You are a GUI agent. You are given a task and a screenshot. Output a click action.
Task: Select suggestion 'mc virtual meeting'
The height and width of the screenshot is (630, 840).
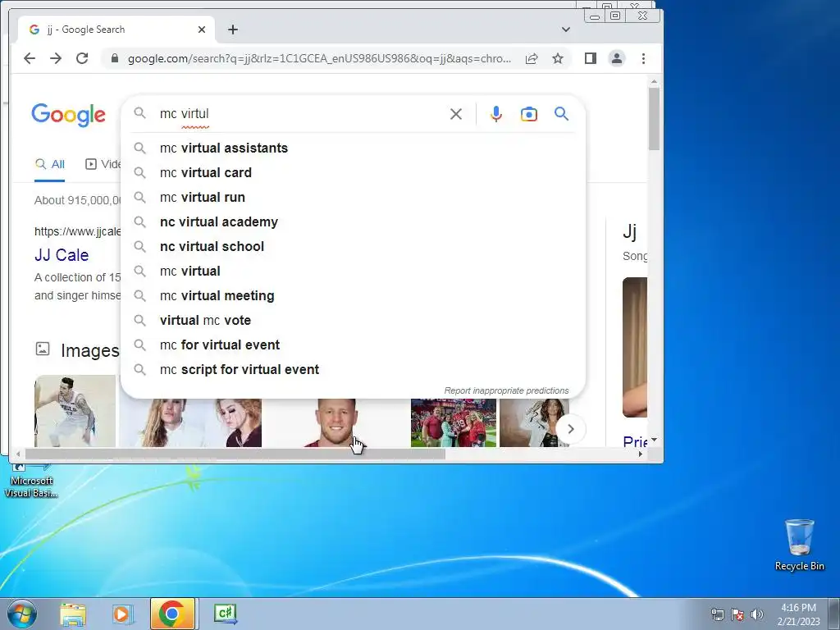pyautogui.click(x=354, y=295)
